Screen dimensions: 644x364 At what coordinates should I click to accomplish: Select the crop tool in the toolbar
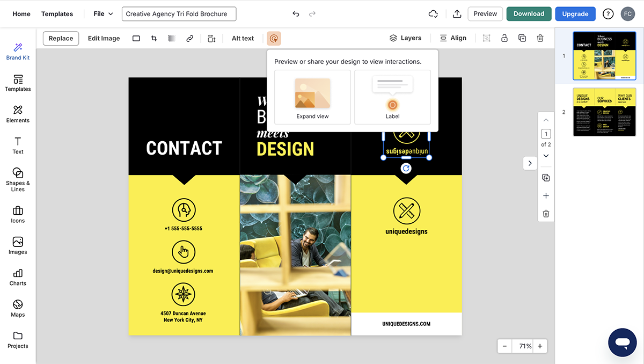tap(154, 38)
